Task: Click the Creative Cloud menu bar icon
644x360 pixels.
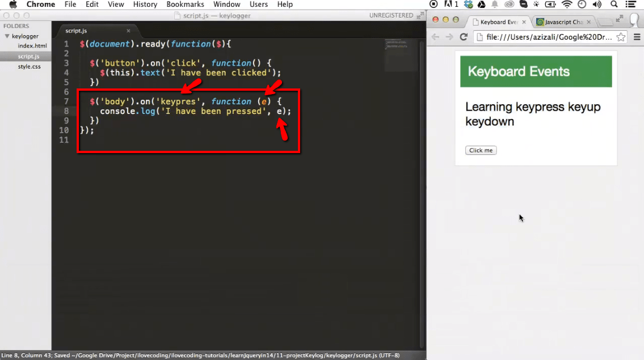Action: (510, 4)
